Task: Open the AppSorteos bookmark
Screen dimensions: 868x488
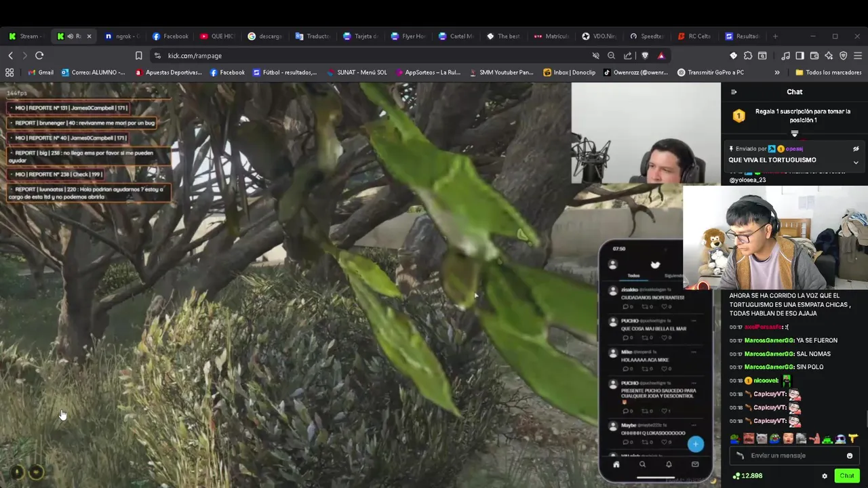Action: point(427,73)
